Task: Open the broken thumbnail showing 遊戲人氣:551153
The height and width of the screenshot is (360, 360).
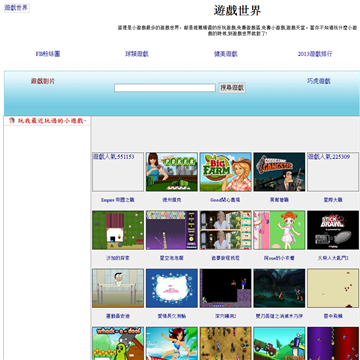Action: (x=118, y=172)
